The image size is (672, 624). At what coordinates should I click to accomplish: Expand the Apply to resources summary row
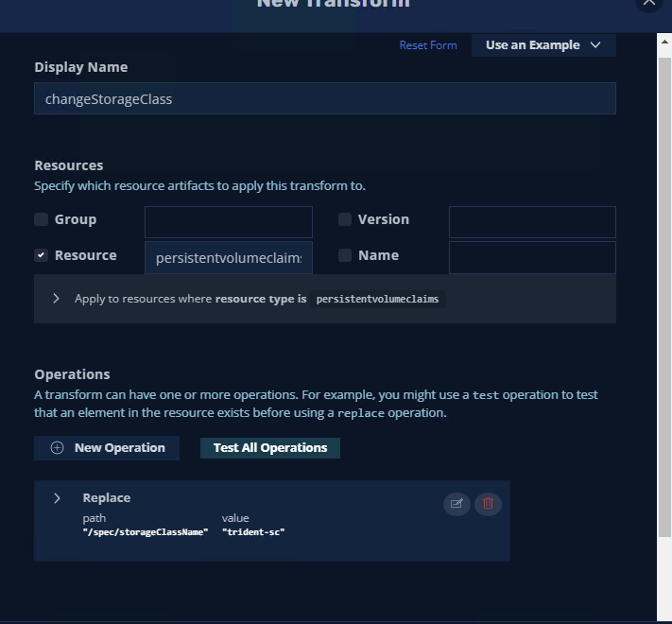tap(57, 299)
